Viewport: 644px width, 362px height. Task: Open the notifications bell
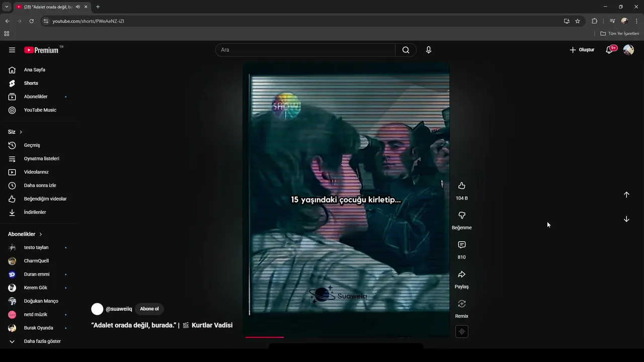coord(609,50)
